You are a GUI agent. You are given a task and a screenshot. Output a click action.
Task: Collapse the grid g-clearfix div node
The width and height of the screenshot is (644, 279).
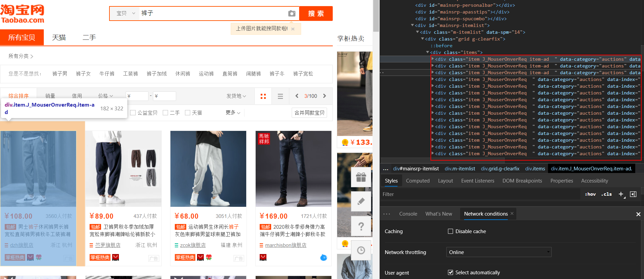click(423, 39)
